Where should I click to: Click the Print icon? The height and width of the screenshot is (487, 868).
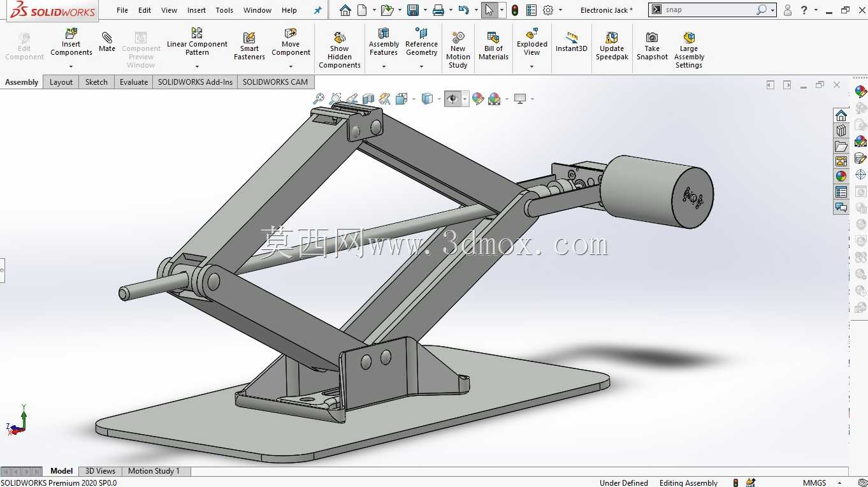tap(438, 10)
